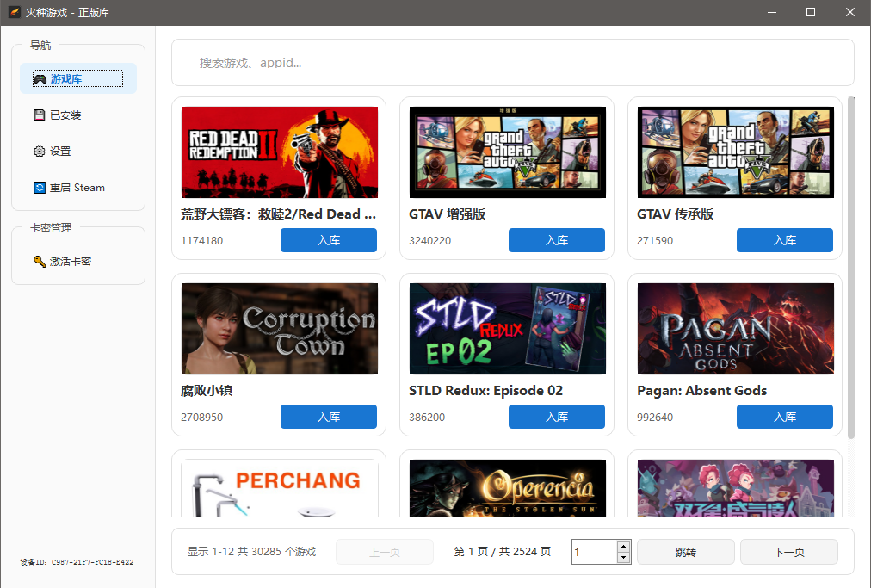This screenshot has width=871, height=588.
Task: Click 入库 under GTAV 增强版
Action: pyautogui.click(x=556, y=240)
